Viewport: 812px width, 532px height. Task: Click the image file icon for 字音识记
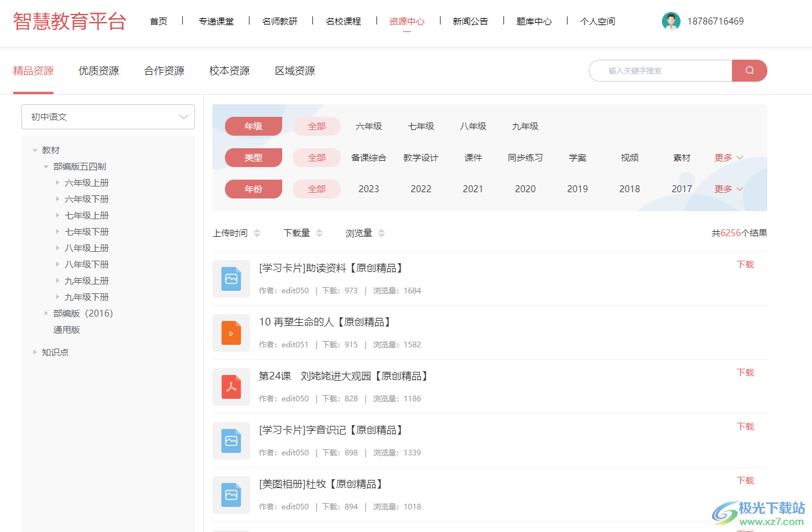coord(231,441)
